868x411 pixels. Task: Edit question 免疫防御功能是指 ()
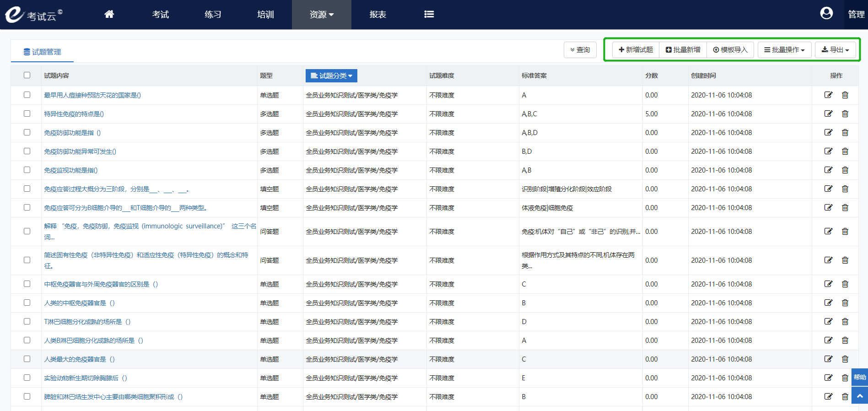point(828,132)
